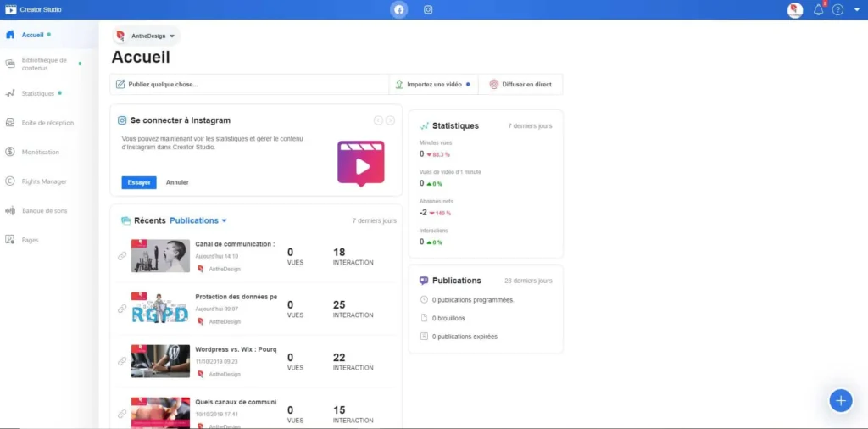This screenshot has height=429, width=868.
Task: Open the help question mark icon
Action: 837,10
